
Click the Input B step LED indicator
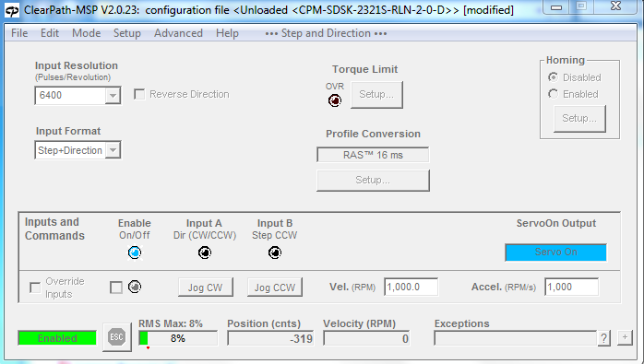(x=275, y=252)
